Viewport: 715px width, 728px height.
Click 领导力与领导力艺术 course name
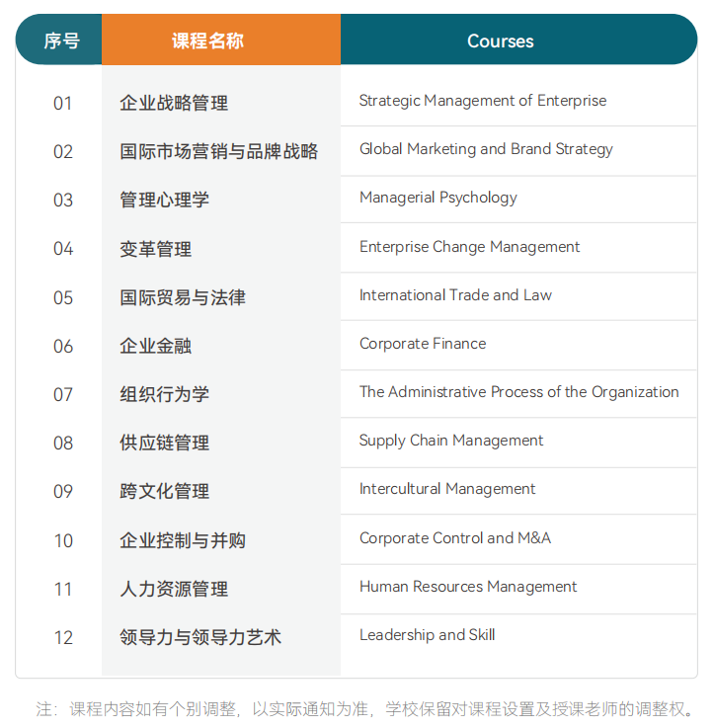[200, 637]
